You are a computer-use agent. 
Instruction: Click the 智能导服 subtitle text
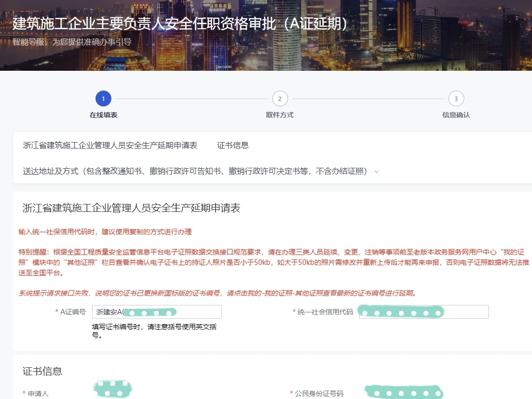click(x=72, y=42)
